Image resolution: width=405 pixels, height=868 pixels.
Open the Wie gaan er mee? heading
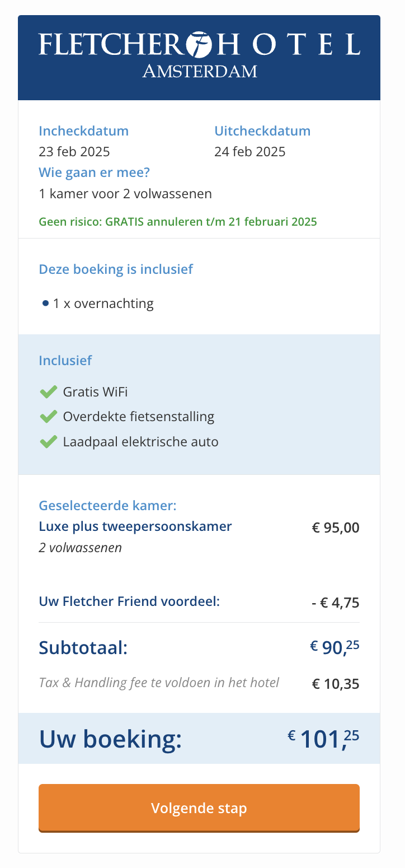click(x=95, y=172)
